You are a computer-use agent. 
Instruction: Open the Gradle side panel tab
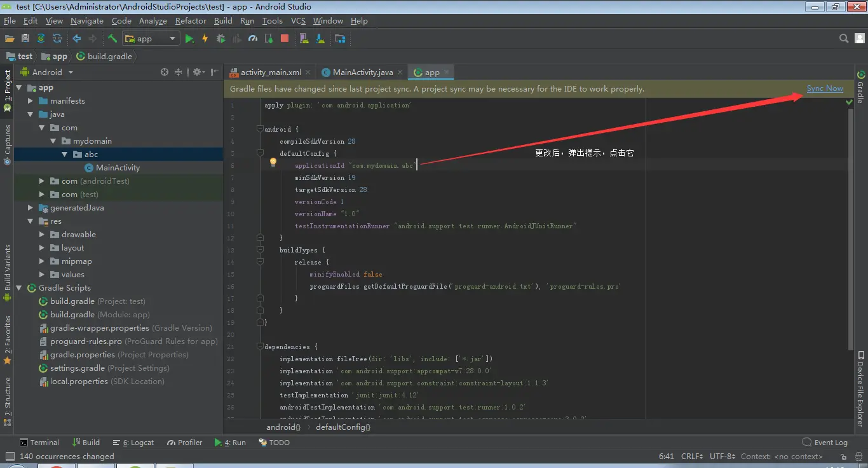point(861,87)
